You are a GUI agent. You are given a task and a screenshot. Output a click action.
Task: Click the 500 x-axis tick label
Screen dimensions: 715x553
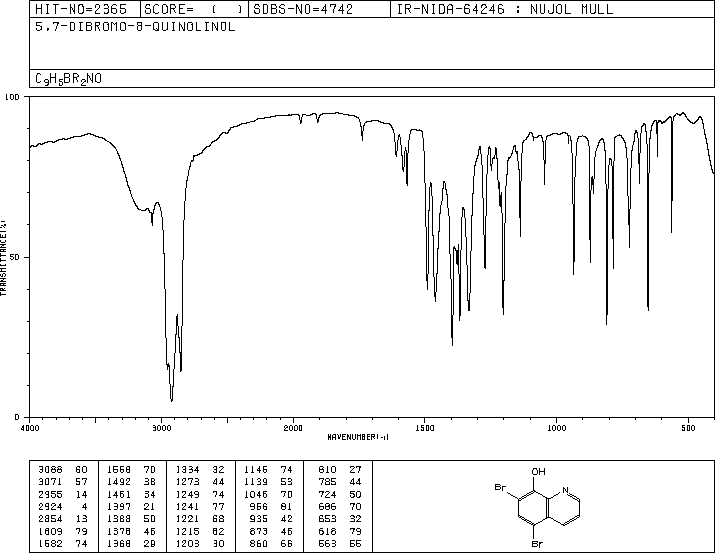click(688, 428)
